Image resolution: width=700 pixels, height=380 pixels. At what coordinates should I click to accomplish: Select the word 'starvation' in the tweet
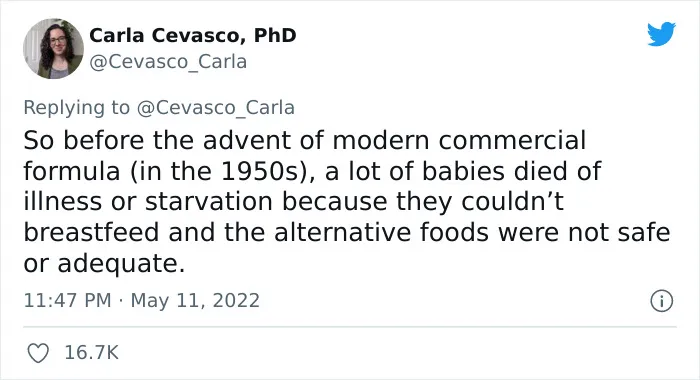point(208,202)
